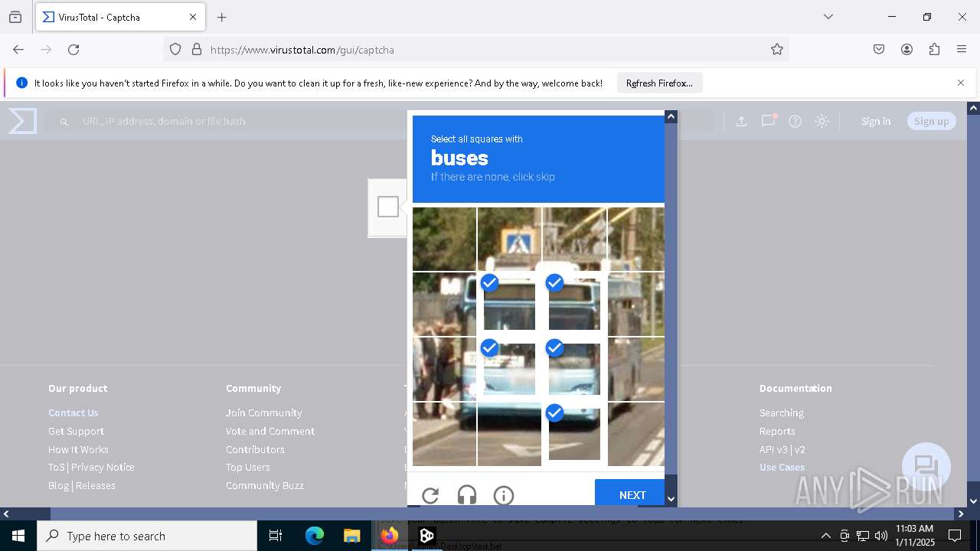Open VirusTotal notifications icon
The width and height of the screenshot is (980, 551).
tap(768, 121)
